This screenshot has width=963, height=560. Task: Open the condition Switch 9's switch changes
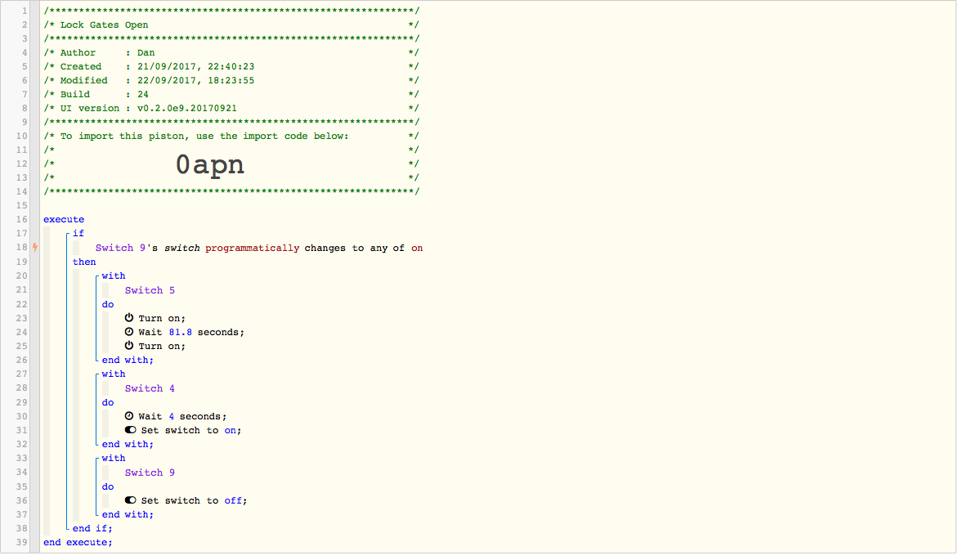(x=259, y=248)
